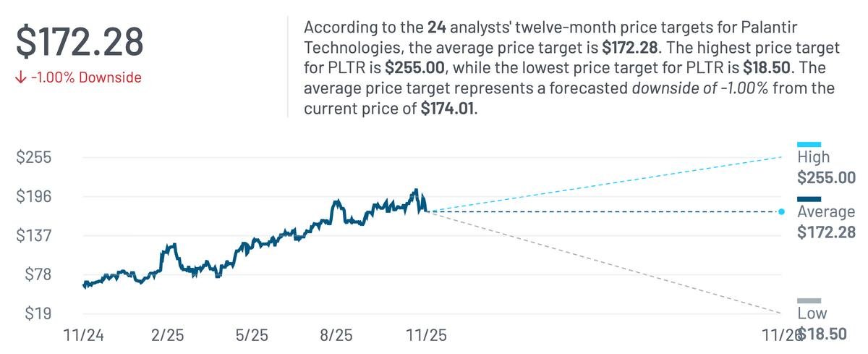This screenshot has height=354, width=868.
Task: Click the High legend light-blue color swatch
Action: coord(809,144)
